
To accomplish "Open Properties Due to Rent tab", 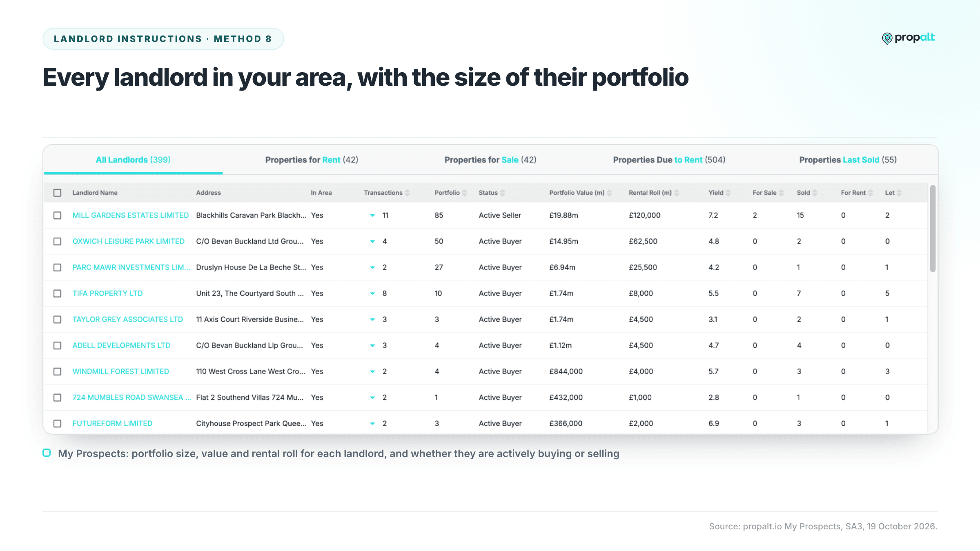I will (669, 160).
